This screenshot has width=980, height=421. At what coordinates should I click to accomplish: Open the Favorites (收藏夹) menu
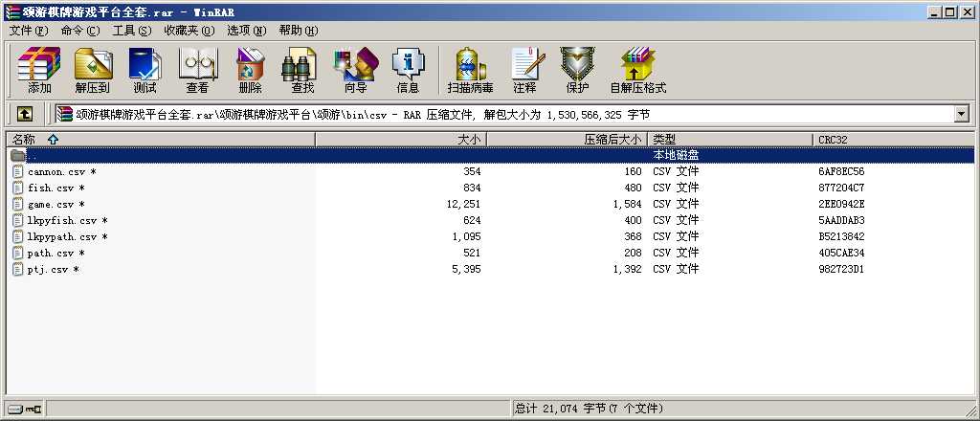[189, 30]
